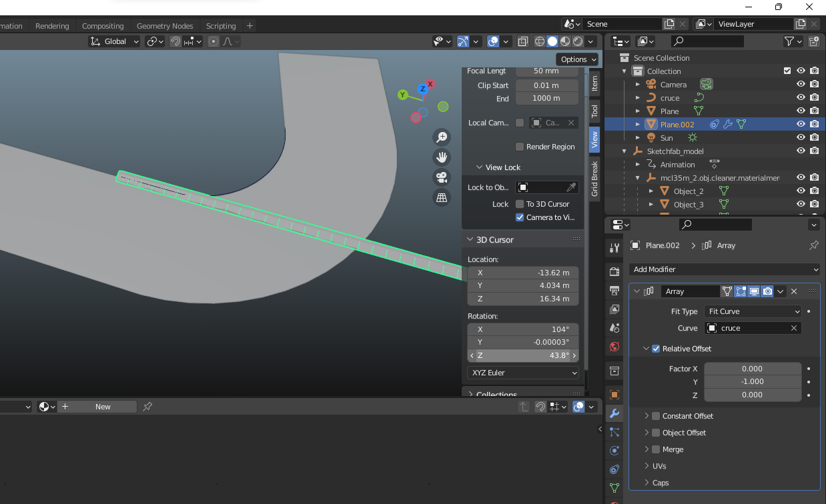Open the Output properties tab (printer icon)
The image size is (826, 504).
(x=614, y=291)
